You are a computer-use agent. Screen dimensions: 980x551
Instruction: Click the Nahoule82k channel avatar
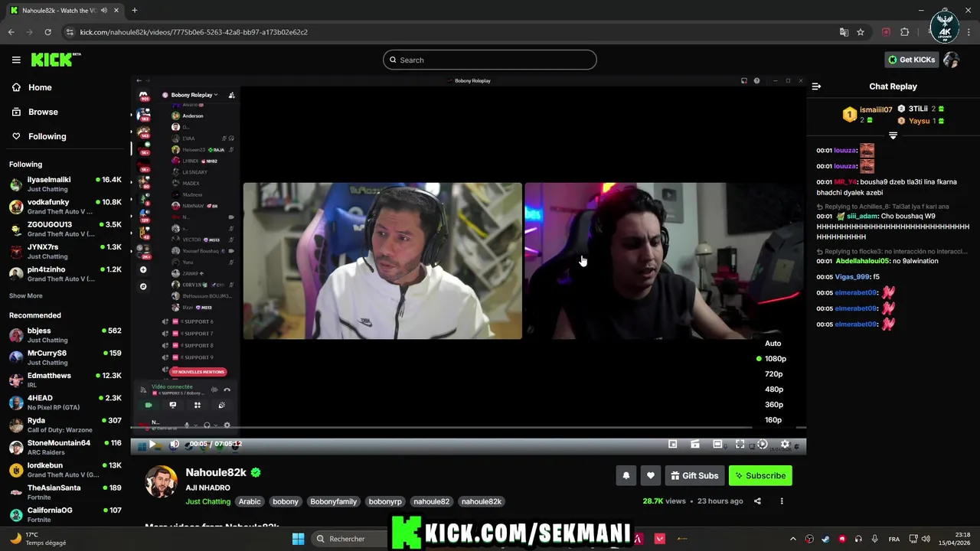pyautogui.click(x=162, y=482)
